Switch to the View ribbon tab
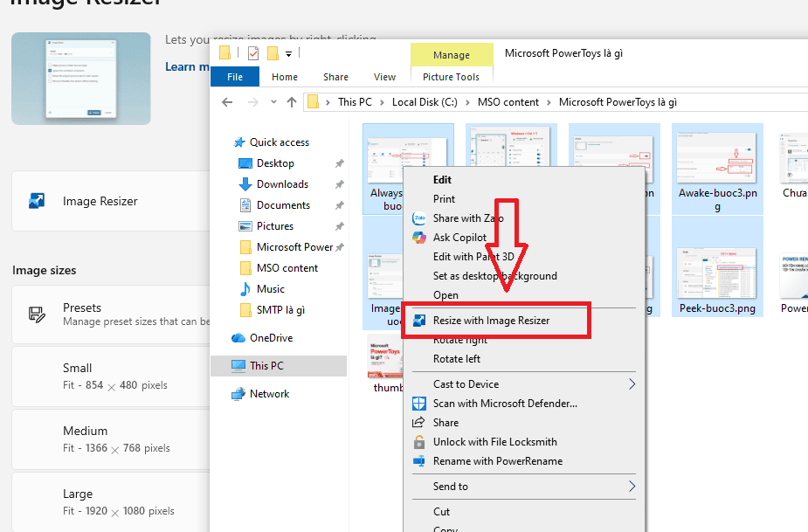The width and height of the screenshot is (808, 532). point(384,77)
